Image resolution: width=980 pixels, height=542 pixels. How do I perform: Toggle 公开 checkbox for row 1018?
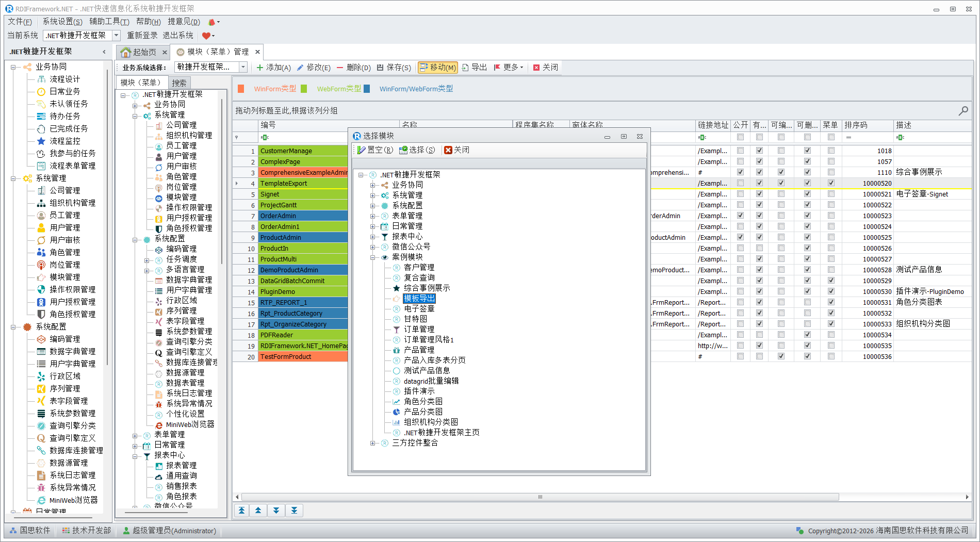pyautogui.click(x=740, y=151)
